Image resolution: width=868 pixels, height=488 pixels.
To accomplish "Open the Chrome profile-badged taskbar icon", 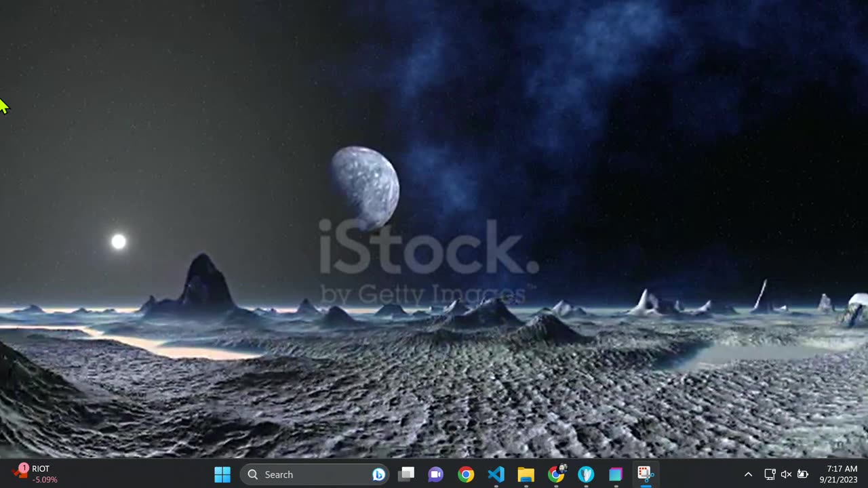I will click(x=556, y=474).
